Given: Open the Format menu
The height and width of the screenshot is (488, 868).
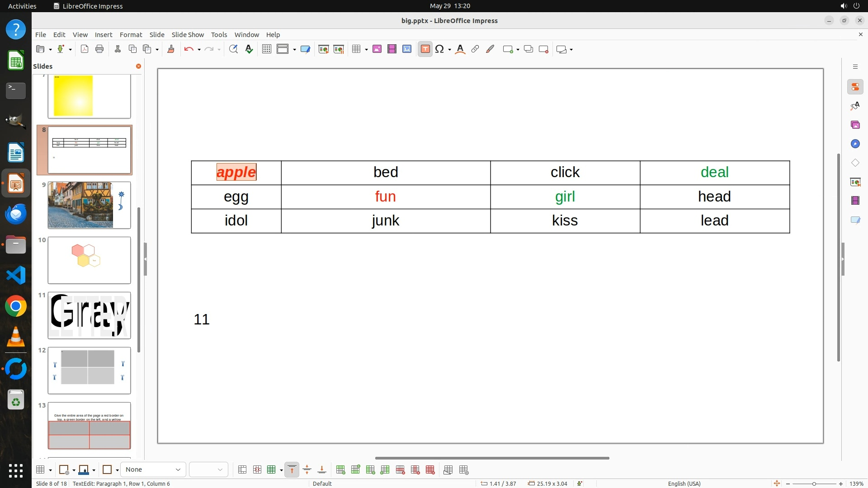Looking at the screenshot, I should [131, 34].
